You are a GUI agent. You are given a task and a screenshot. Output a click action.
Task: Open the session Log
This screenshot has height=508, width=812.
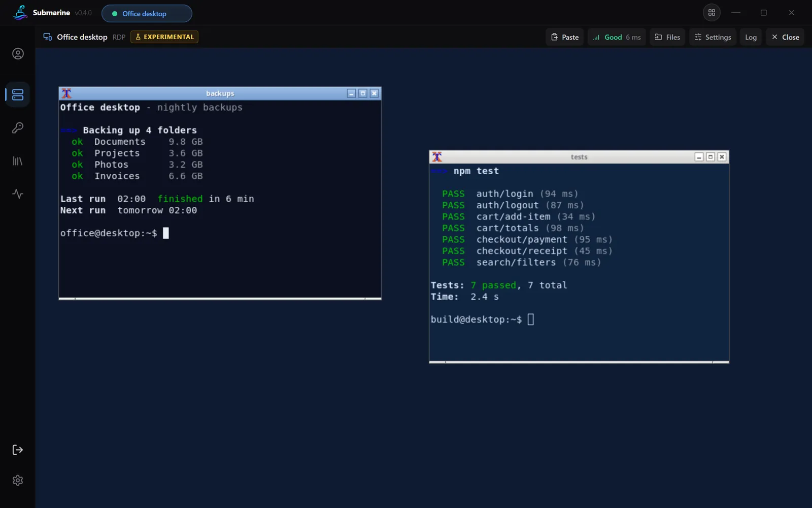(x=751, y=37)
